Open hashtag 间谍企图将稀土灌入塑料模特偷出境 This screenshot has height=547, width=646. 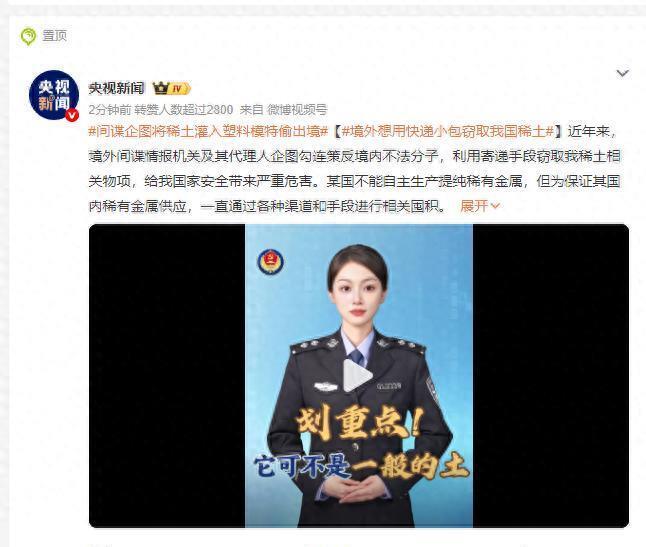[208, 131]
